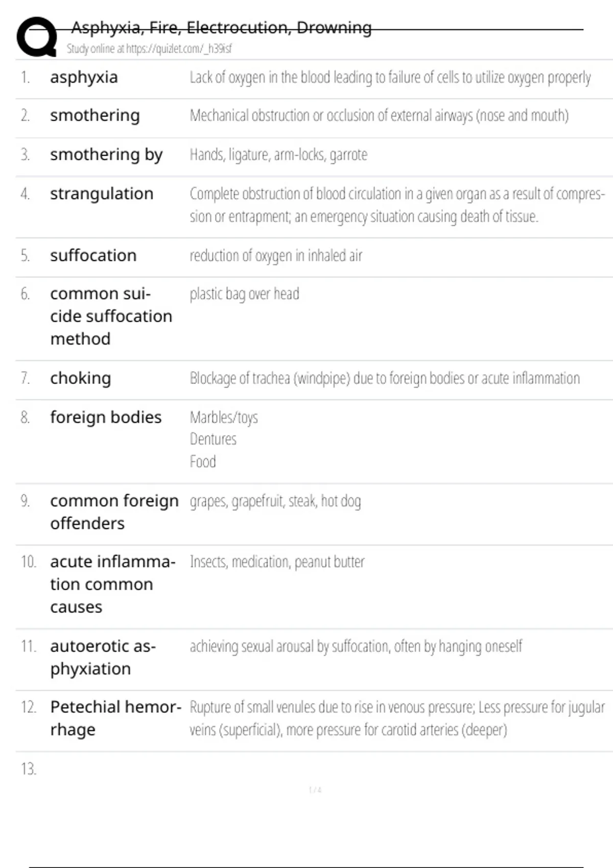Select the strangulation term
Image resolution: width=613 pixels, height=868 pixels.
point(102,194)
